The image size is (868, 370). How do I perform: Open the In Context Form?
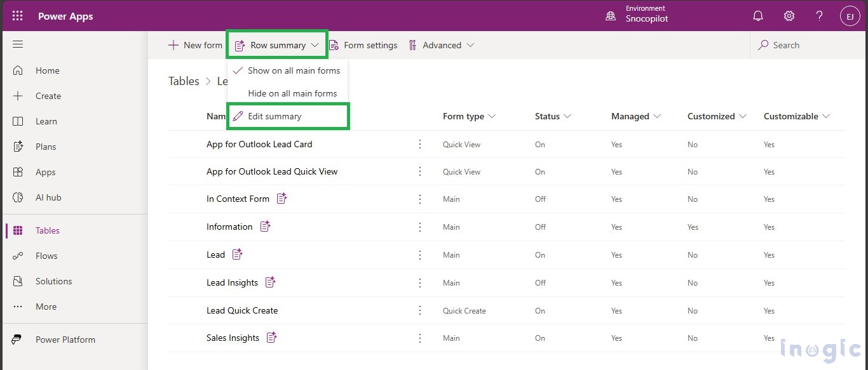click(238, 199)
